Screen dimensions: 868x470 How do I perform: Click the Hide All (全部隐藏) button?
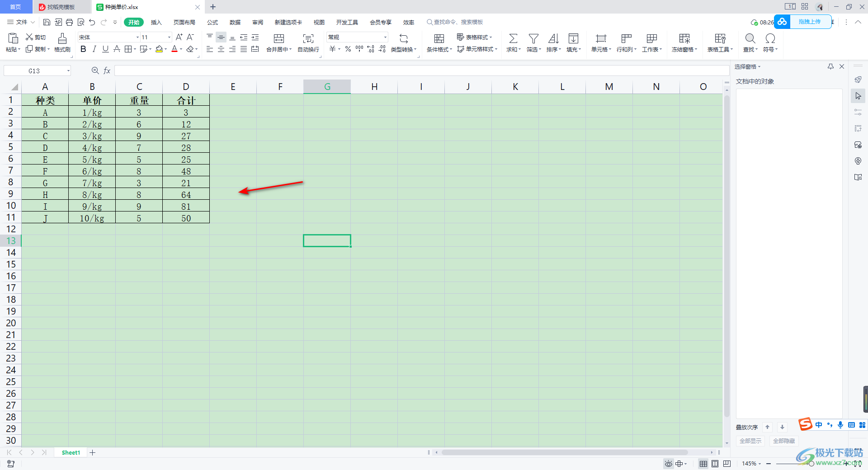(x=784, y=441)
